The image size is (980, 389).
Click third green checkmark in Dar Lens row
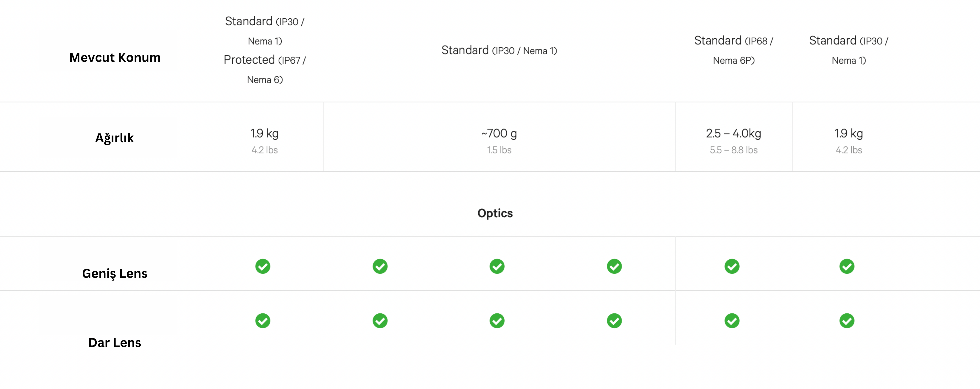pos(497,321)
